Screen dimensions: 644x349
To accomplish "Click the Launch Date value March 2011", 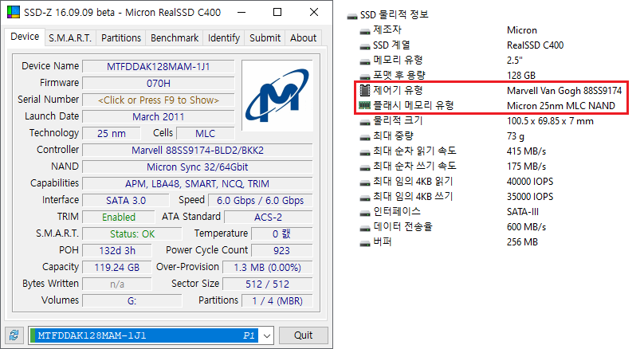I will (159, 117).
